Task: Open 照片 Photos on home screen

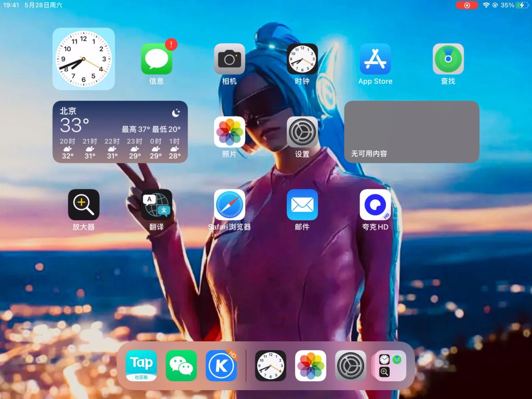Action: pyautogui.click(x=230, y=132)
